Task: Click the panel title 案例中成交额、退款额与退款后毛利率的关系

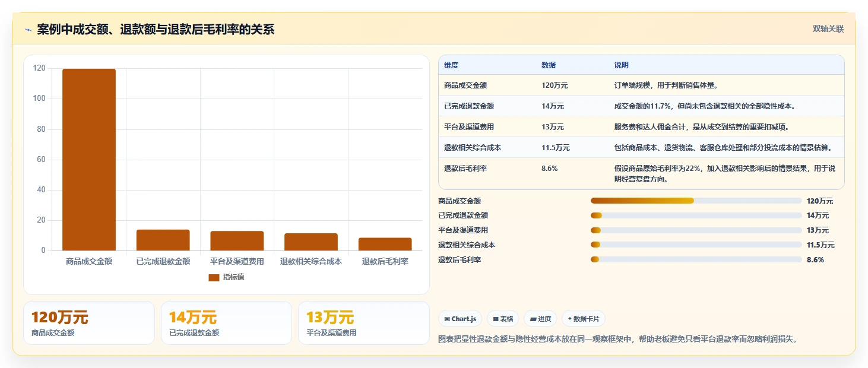Action: 156,30
